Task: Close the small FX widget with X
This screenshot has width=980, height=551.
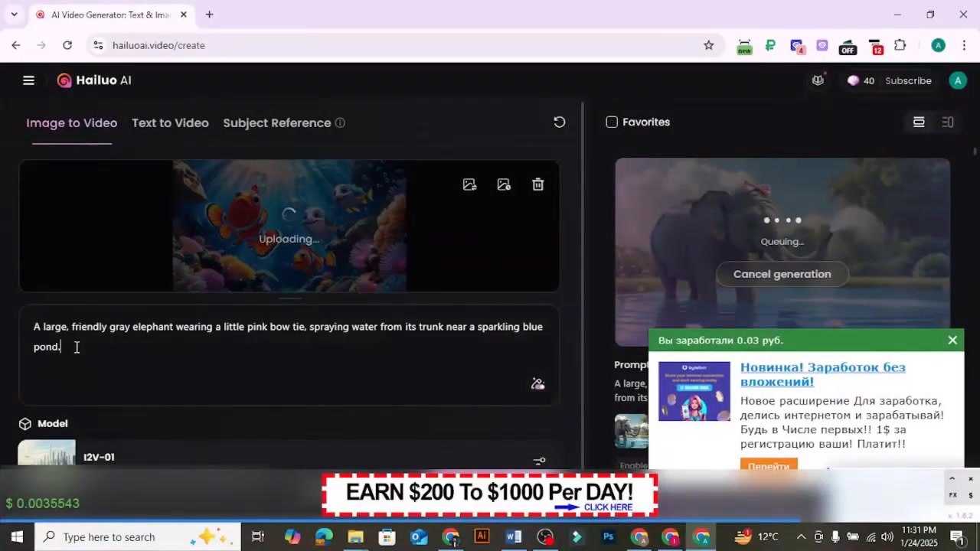Action: click(970, 479)
